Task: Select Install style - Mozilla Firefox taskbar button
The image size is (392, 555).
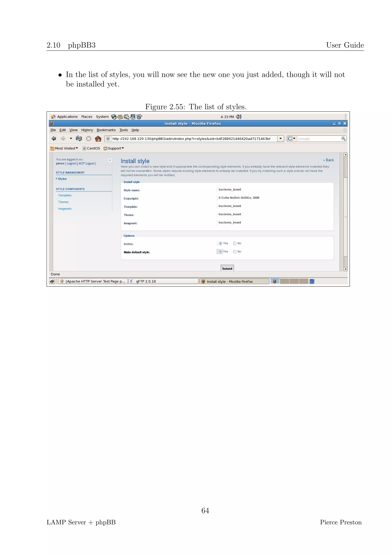Action: [234, 281]
